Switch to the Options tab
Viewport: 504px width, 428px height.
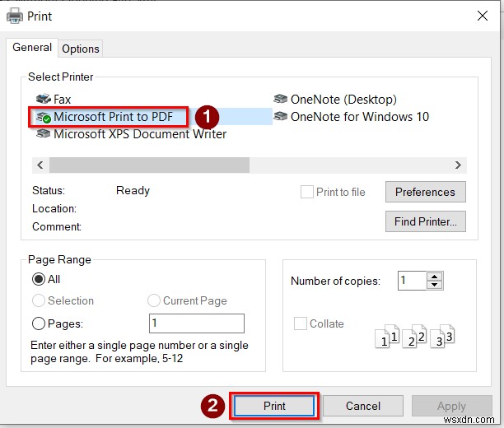click(x=81, y=49)
